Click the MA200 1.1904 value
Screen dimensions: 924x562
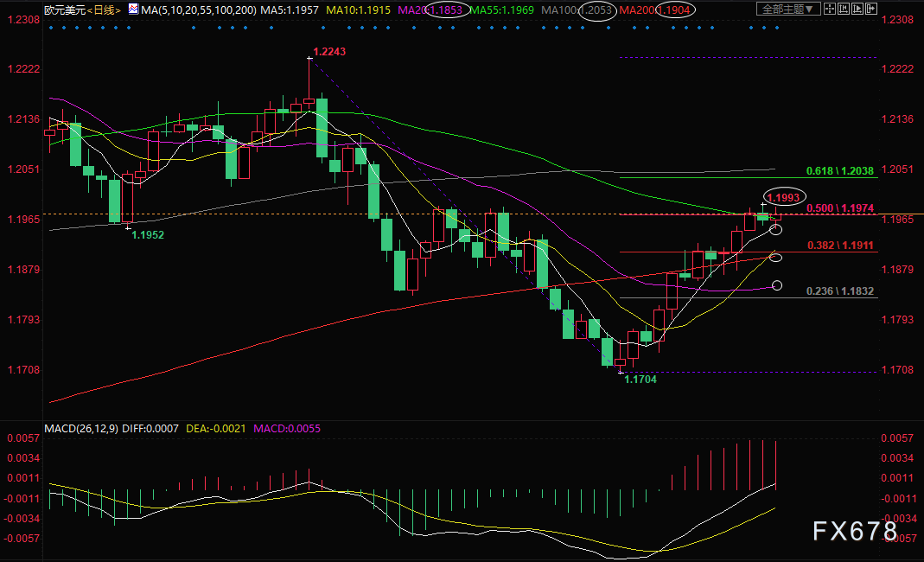(x=654, y=10)
